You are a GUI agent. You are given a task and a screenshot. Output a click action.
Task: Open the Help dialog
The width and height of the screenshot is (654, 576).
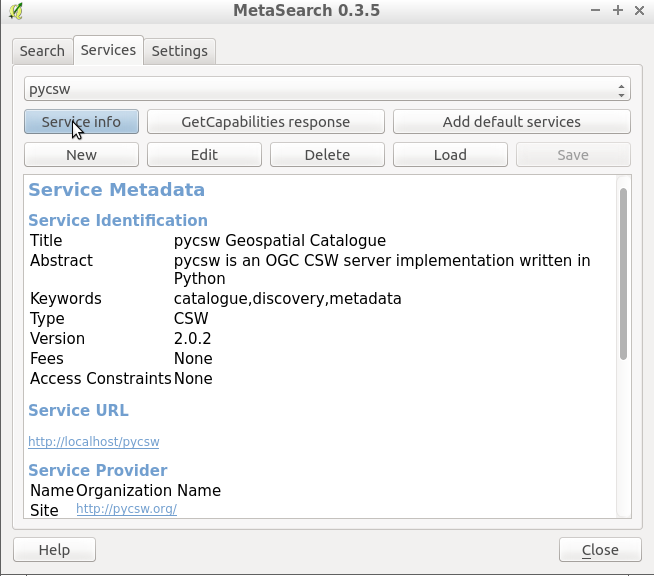pyautogui.click(x=54, y=550)
